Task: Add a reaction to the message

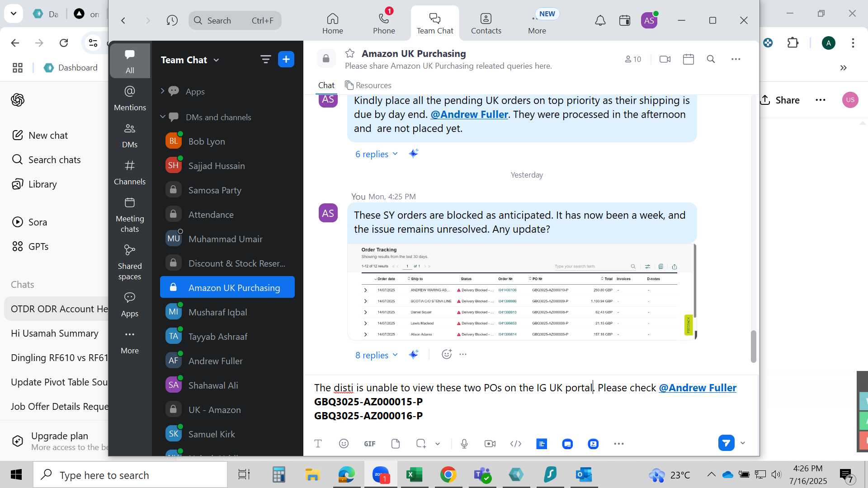Action: (x=447, y=354)
